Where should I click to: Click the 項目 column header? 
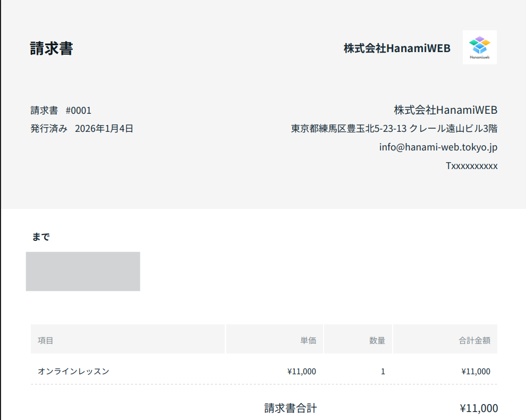coord(46,340)
